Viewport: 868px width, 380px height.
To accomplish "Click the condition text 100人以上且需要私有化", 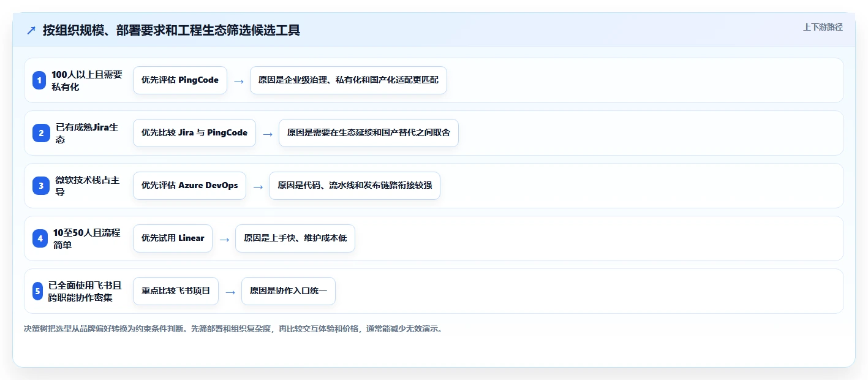I will [87, 80].
